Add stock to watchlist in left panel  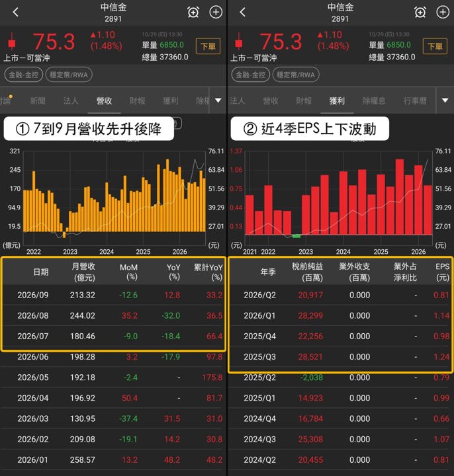point(216,13)
